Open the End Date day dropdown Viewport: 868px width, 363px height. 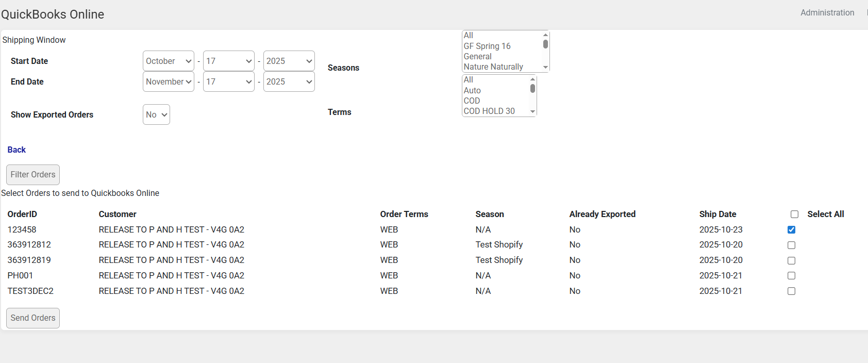pyautogui.click(x=228, y=81)
